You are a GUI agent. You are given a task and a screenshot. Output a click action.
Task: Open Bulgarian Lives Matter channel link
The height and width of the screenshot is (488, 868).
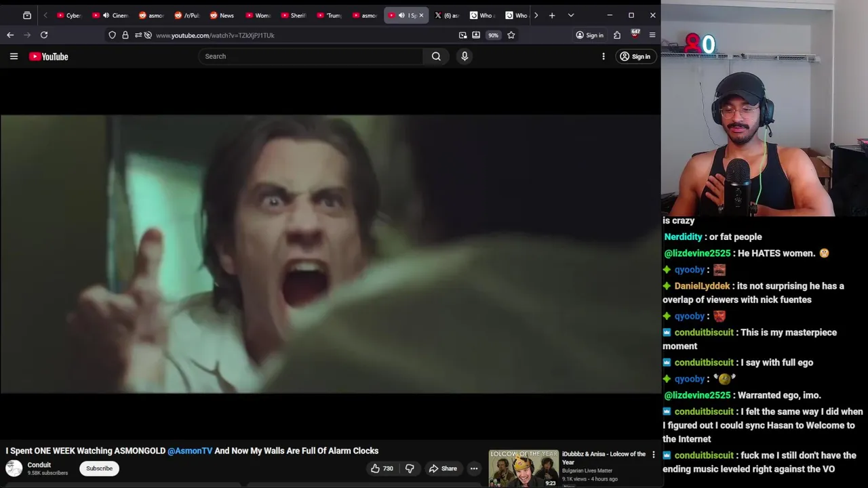[587, 470]
